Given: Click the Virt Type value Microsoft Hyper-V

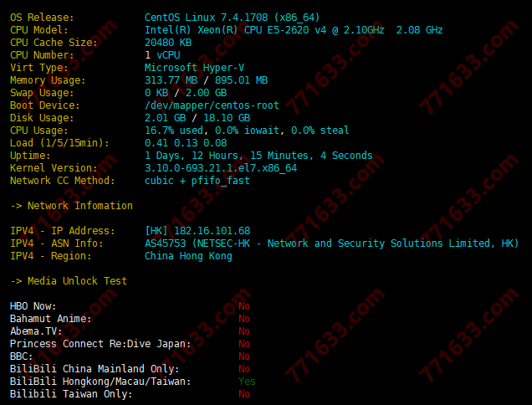Looking at the screenshot, I should [194, 68].
